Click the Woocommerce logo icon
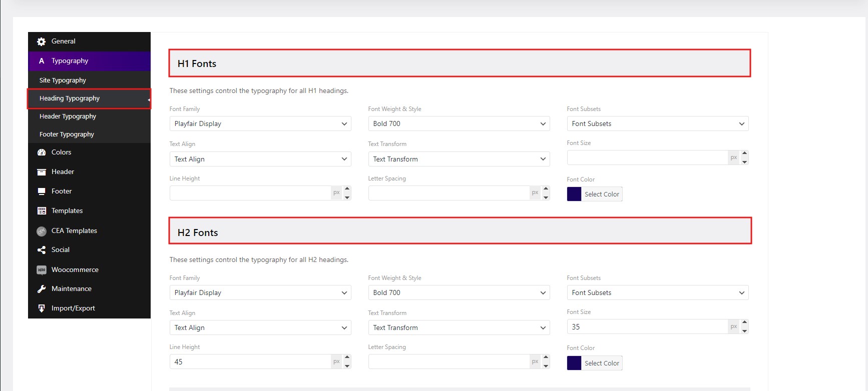The width and height of the screenshot is (868, 391). [42, 270]
